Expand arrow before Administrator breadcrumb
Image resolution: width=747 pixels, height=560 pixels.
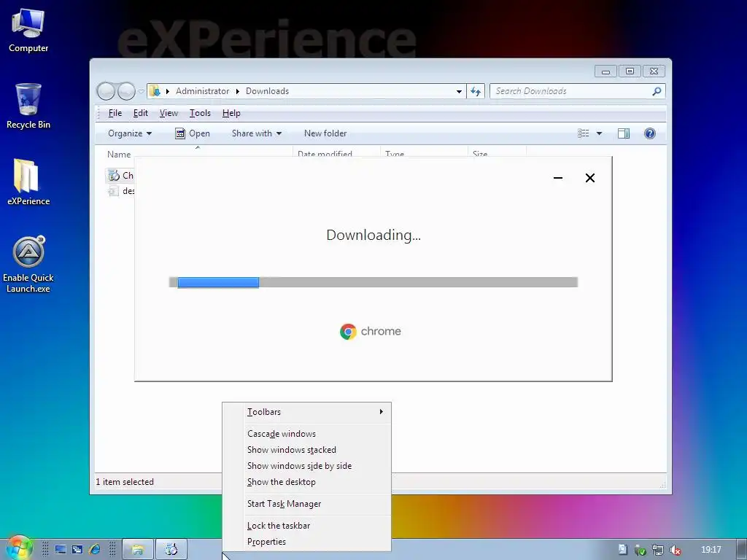(x=168, y=91)
